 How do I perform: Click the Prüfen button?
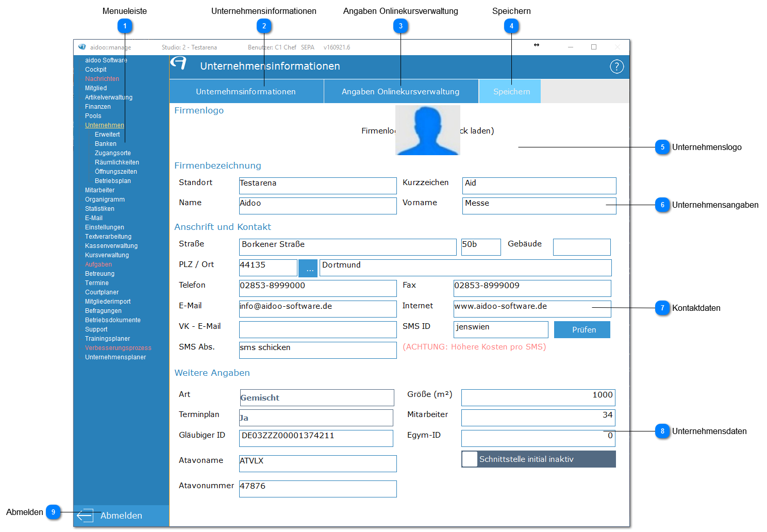(582, 329)
